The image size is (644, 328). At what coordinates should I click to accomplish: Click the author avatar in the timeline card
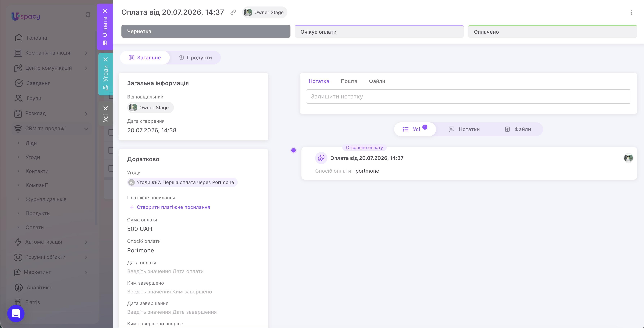coord(628,158)
